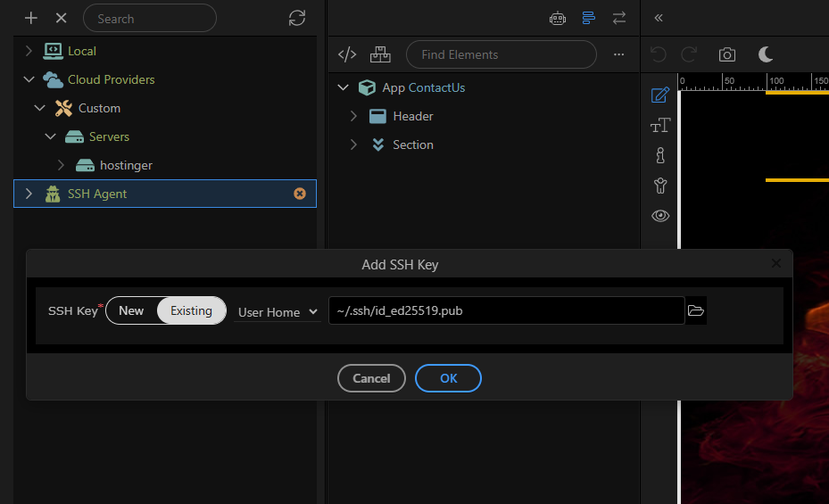Screen dimensions: 829x504
Task: Click the redo arrow
Action: tap(690, 54)
